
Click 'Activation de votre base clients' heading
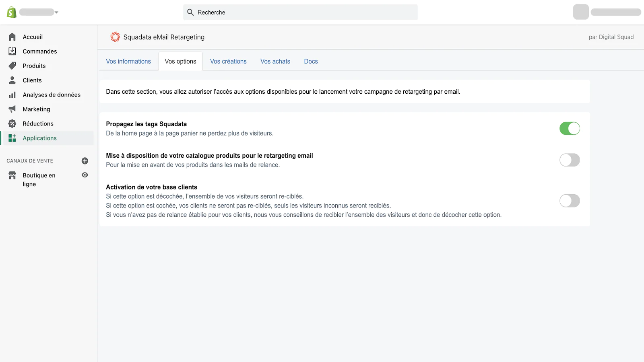coord(152,187)
